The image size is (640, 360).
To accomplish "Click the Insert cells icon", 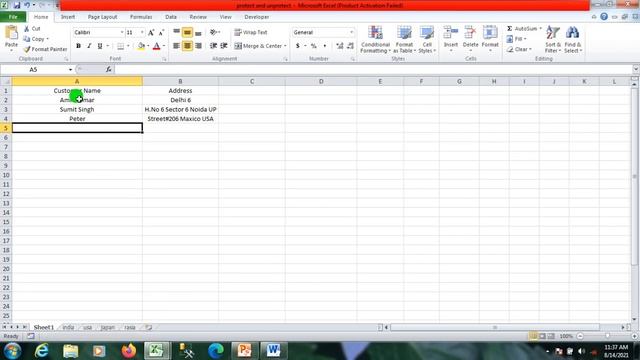I will click(x=451, y=33).
